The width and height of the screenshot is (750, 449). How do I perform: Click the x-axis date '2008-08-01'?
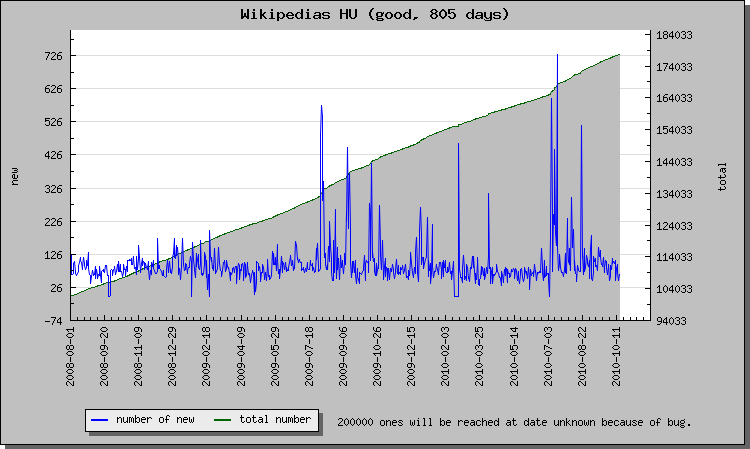[x=71, y=357]
